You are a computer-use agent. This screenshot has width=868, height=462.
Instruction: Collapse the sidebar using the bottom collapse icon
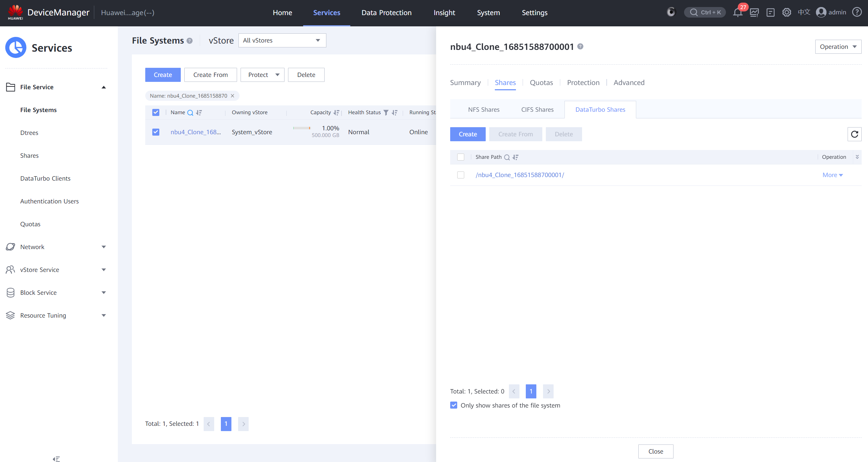pyautogui.click(x=56, y=459)
